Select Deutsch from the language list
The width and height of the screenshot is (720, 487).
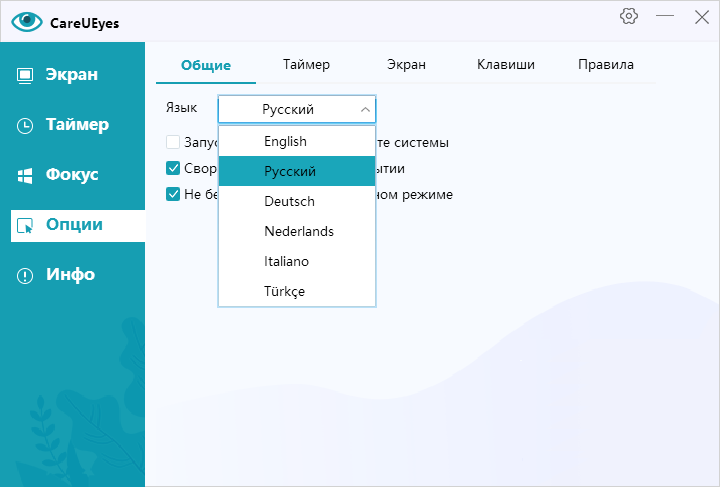click(297, 201)
